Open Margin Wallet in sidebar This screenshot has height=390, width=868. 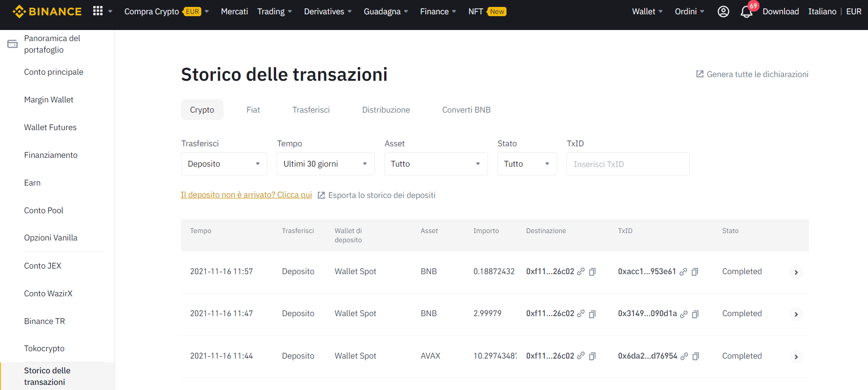click(x=48, y=100)
